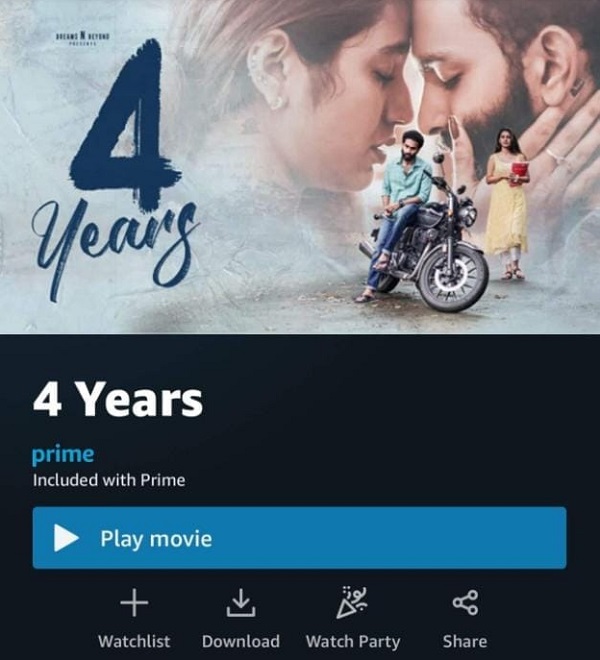Click the Included with Prime text
Image resolution: width=600 pixels, height=660 pixels.
(x=109, y=480)
